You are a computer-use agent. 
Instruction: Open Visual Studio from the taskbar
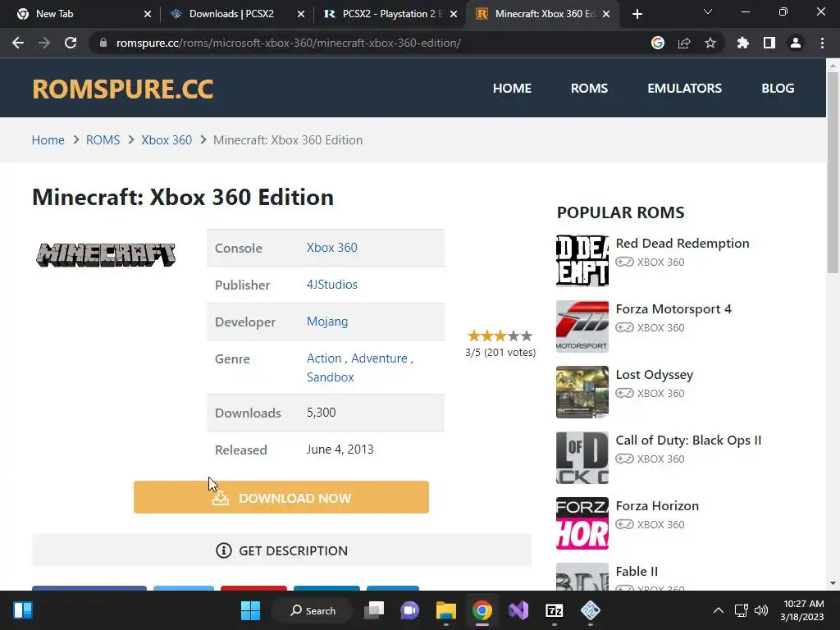point(518,610)
